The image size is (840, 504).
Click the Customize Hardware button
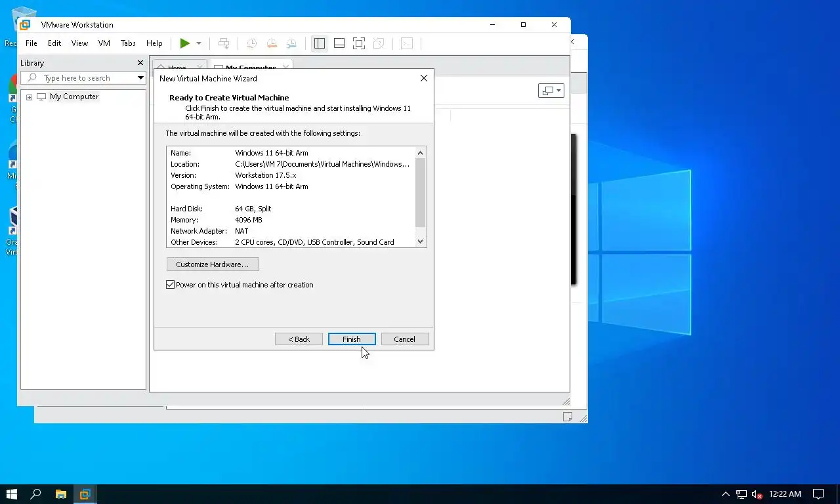pos(213,264)
